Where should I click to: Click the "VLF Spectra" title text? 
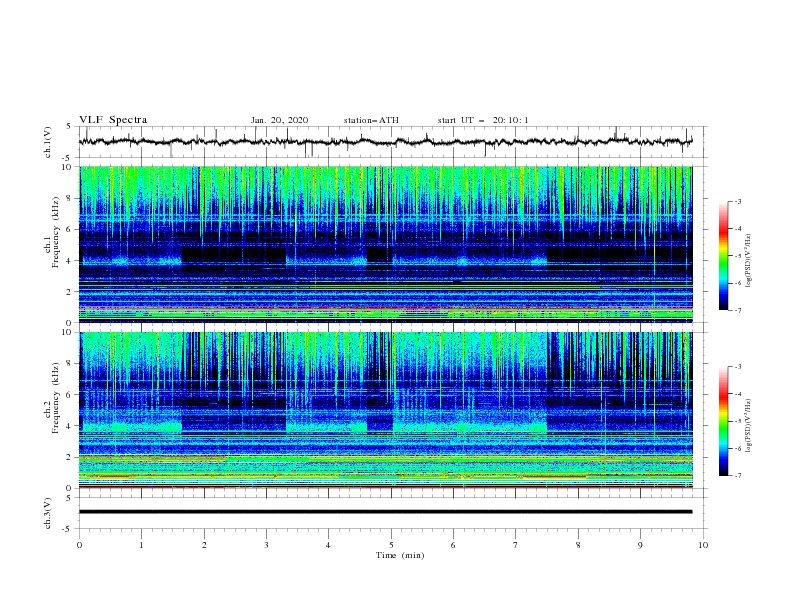pos(113,120)
